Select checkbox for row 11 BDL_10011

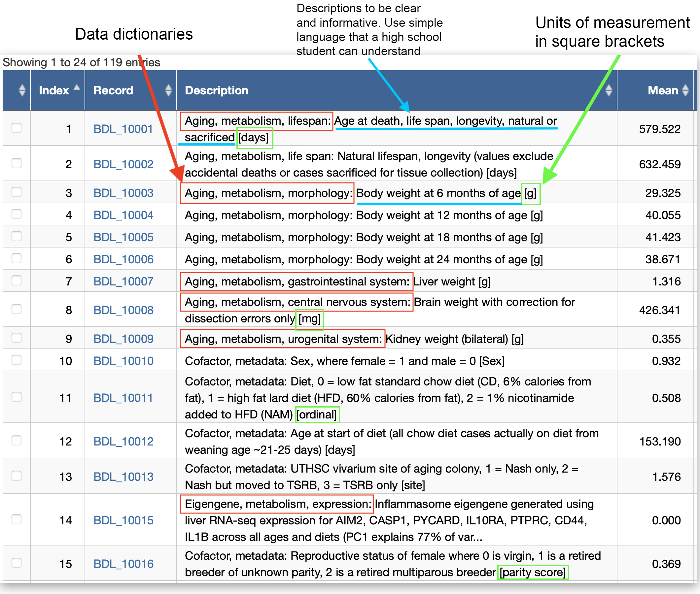pyautogui.click(x=17, y=397)
